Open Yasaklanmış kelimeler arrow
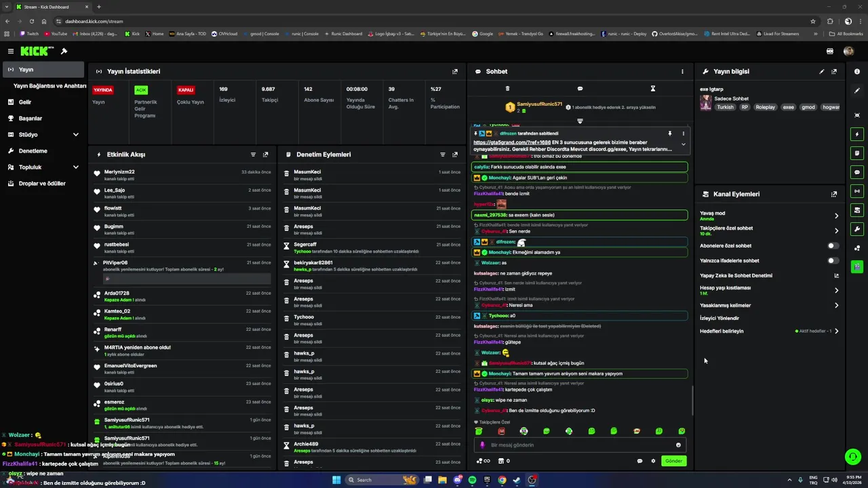This screenshot has width=868, height=488. pyautogui.click(x=836, y=306)
